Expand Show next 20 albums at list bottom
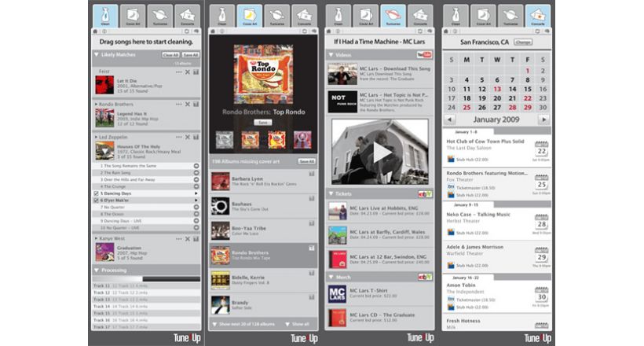644x346 pixels. tap(244, 324)
